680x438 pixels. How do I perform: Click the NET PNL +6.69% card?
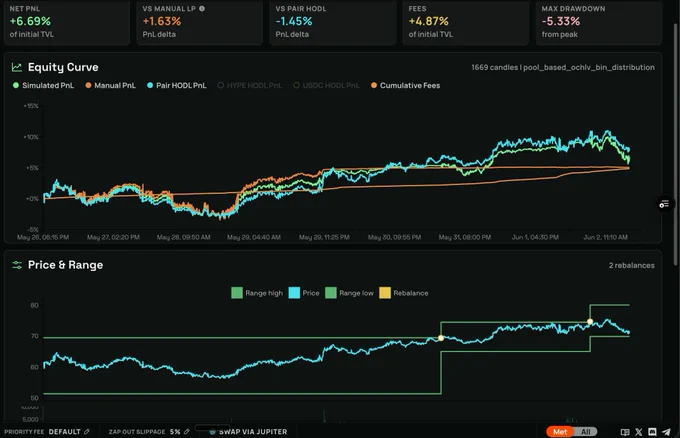[67, 22]
